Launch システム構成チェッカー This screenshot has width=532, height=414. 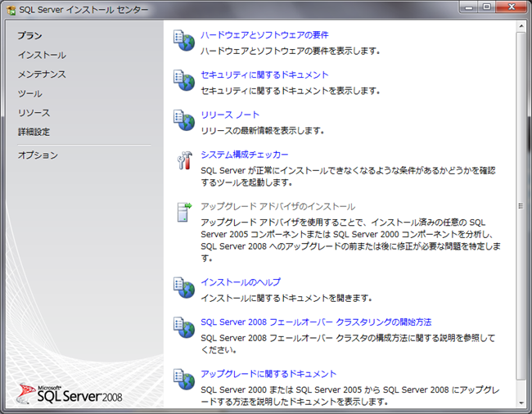(x=244, y=155)
